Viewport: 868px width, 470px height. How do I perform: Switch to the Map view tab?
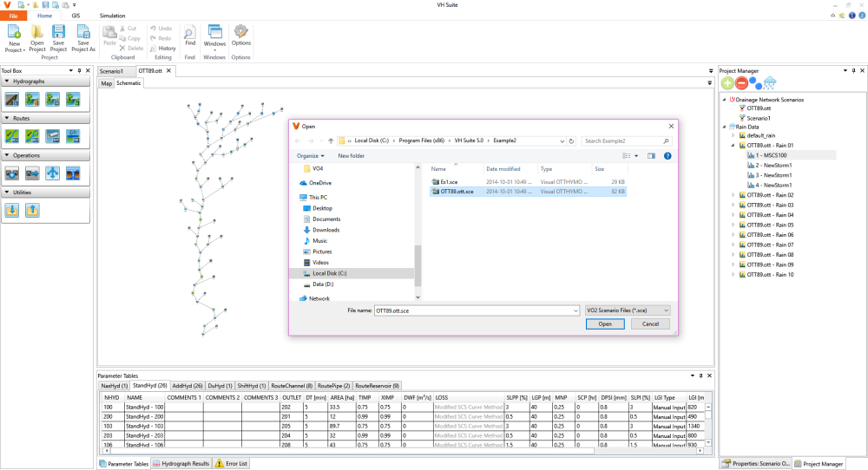(x=106, y=83)
